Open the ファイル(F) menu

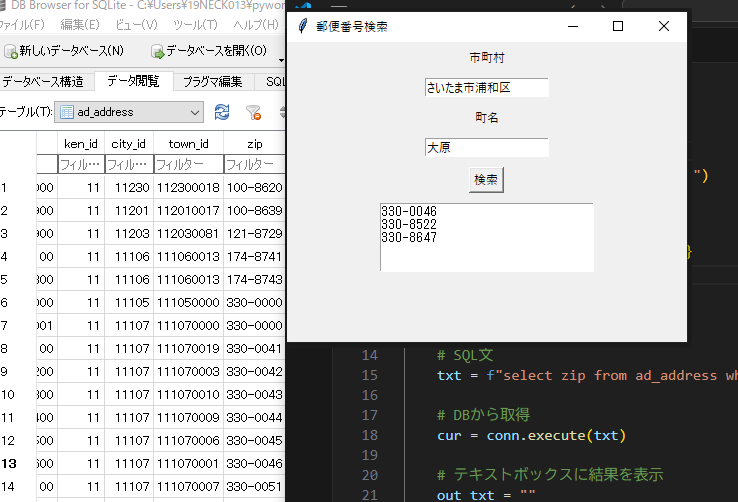pos(22,23)
